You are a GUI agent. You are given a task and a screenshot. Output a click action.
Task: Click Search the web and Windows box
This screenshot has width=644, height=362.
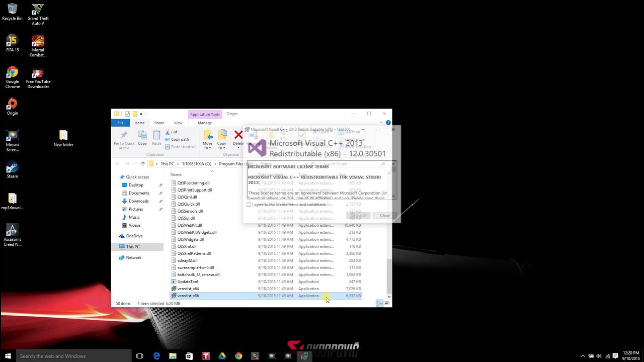(x=73, y=356)
